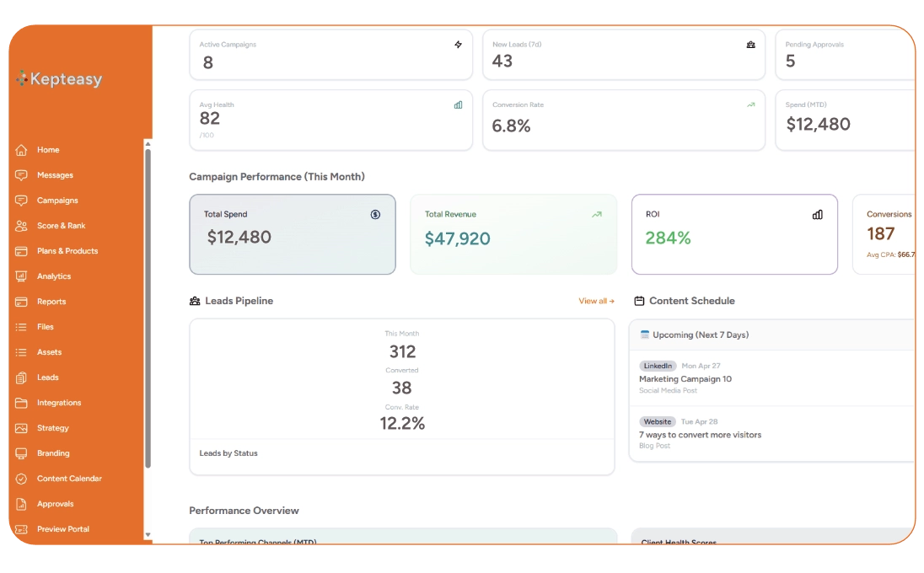Click trend arrow icon on Conversion Rate card
This screenshot has height=573, width=924.
click(750, 105)
